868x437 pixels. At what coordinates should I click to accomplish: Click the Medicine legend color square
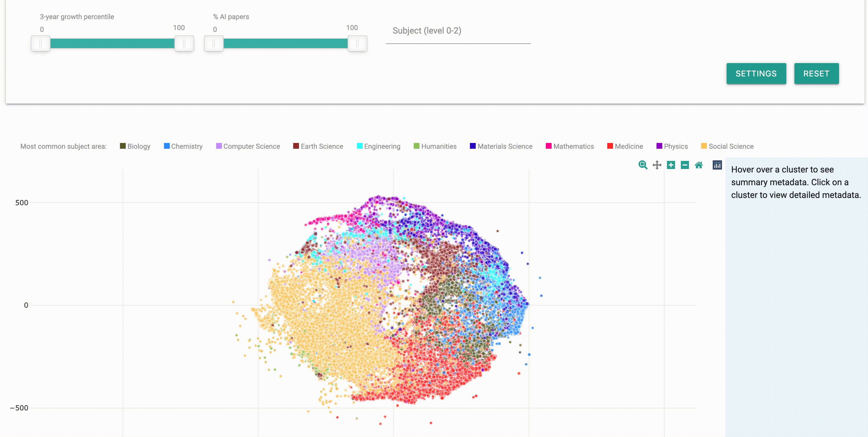click(x=610, y=146)
